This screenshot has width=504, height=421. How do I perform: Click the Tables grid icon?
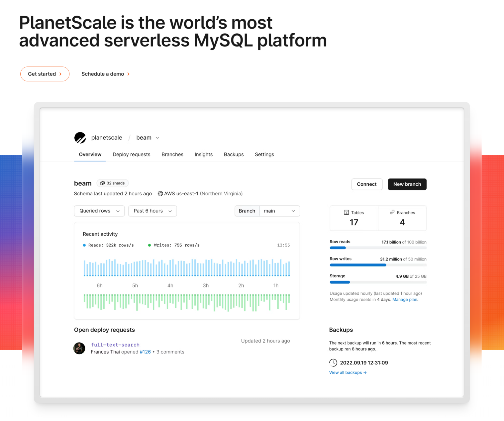pos(346,213)
